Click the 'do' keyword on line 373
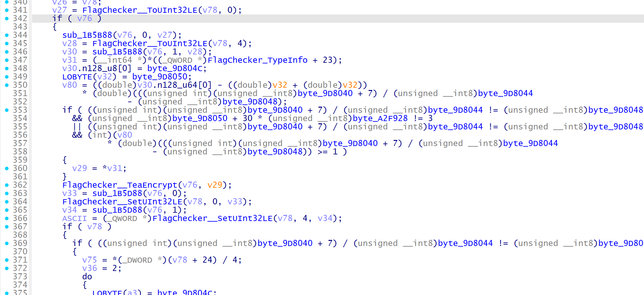This screenshot has height=295, width=644. (87, 277)
